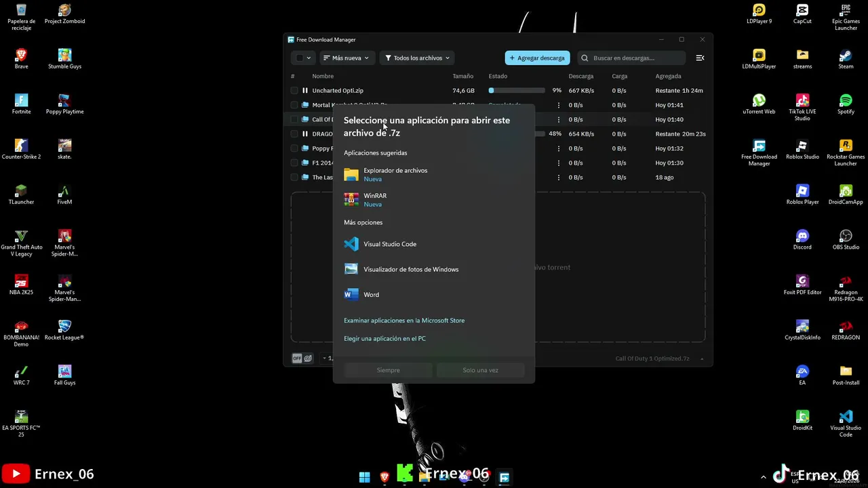The width and height of the screenshot is (868, 488).
Task: Open the three-dot menu for the Hoy 01:41 row
Action: tap(559, 105)
